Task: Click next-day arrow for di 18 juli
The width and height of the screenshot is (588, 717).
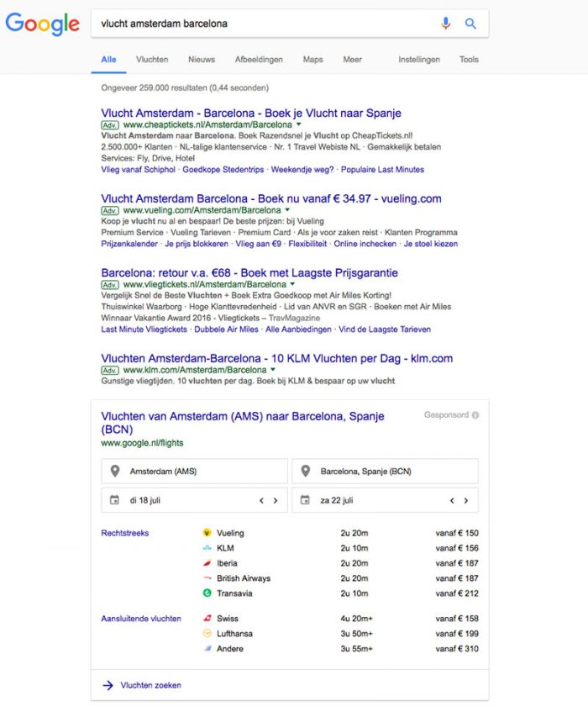Action: pos(275,501)
